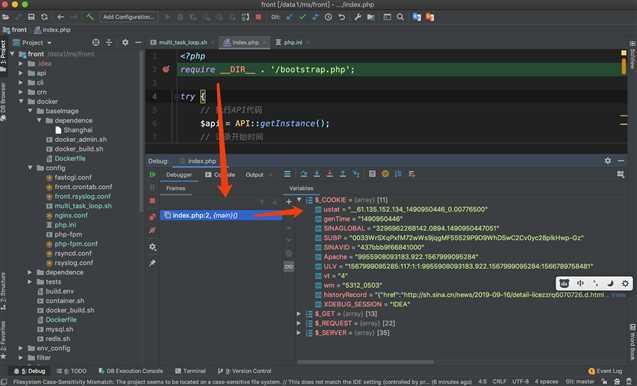Toggle the moon night-mode icon in the floating input bar

point(610,283)
